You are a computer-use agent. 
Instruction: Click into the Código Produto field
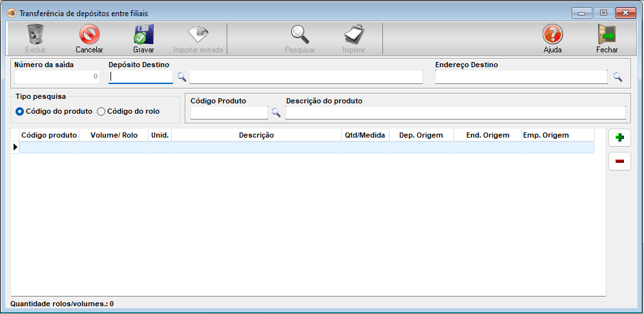[x=229, y=112]
